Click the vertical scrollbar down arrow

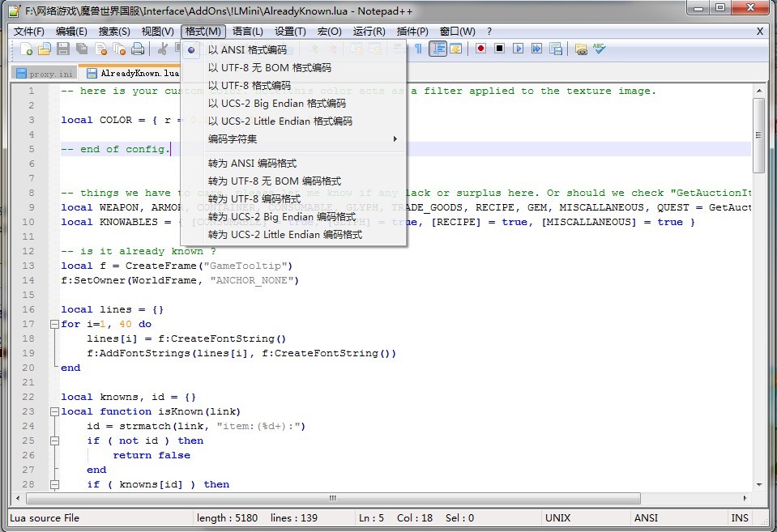758,484
